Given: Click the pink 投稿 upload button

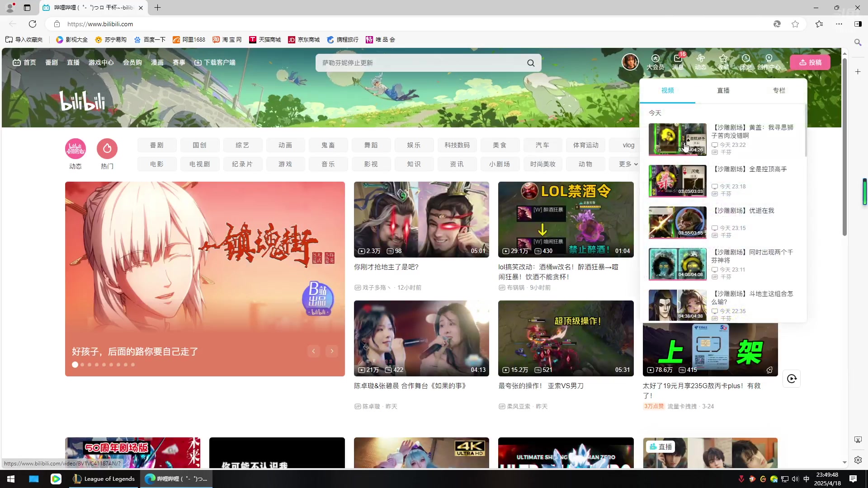Looking at the screenshot, I should tap(810, 62).
